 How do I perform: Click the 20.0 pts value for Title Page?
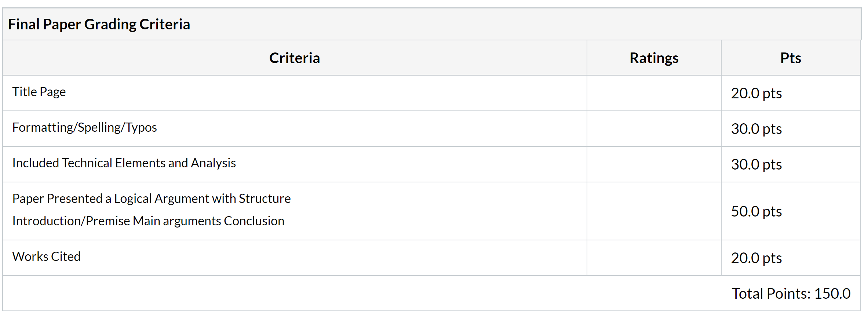pyautogui.click(x=756, y=93)
